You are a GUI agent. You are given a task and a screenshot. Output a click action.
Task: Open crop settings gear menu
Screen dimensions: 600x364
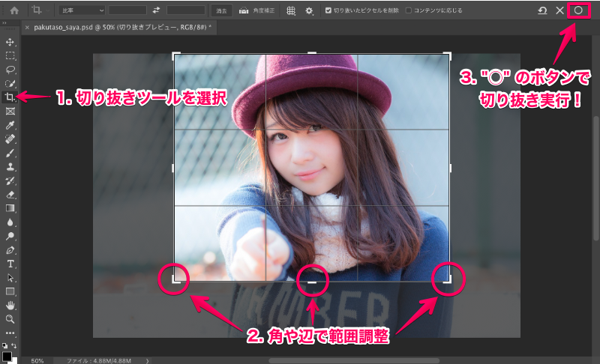[x=310, y=11]
